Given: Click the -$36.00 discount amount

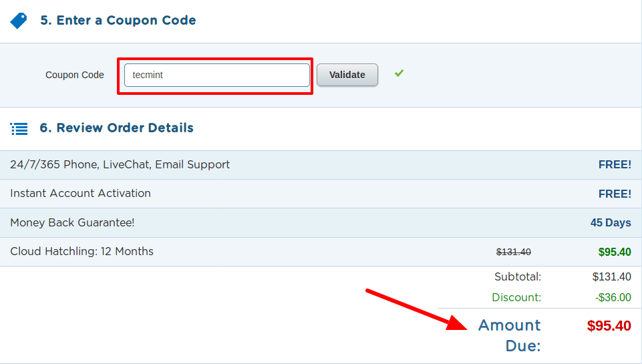Looking at the screenshot, I should (x=613, y=297).
